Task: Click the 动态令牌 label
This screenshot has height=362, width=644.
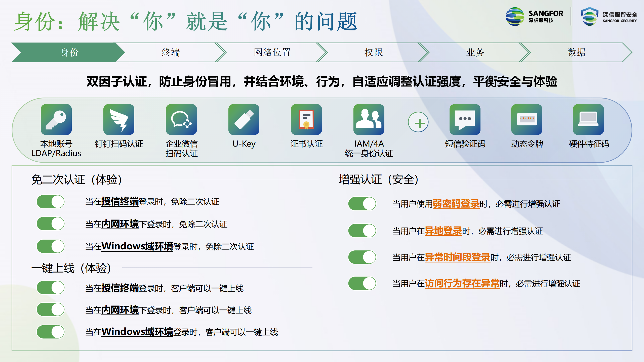Action: click(x=527, y=144)
